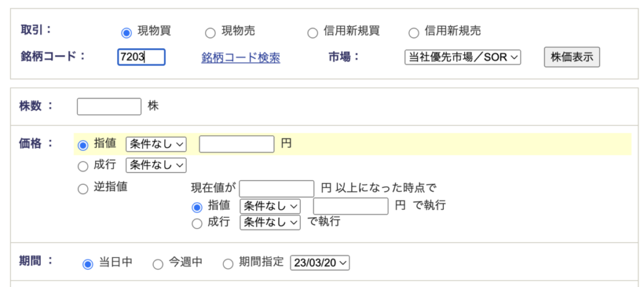Select the 現物売 trade option
Image resolution: width=644 pixels, height=287 pixels.
pyautogui.click(x=210, y=33)
